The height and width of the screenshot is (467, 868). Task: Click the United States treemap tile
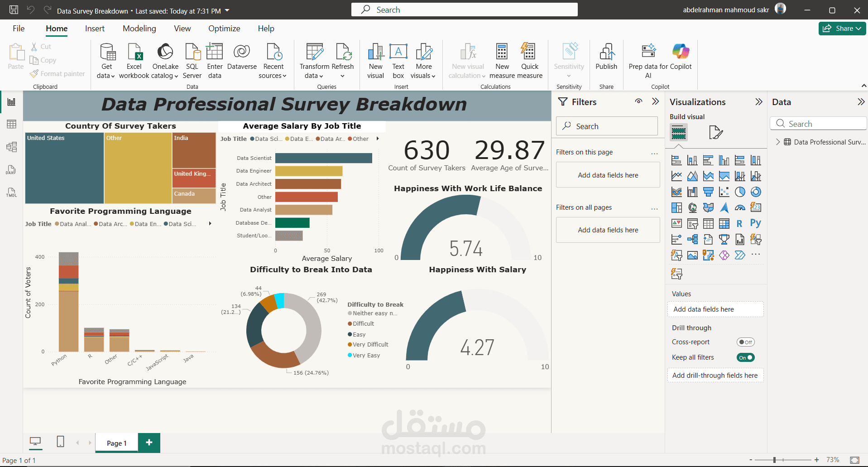tap(64, 168)
